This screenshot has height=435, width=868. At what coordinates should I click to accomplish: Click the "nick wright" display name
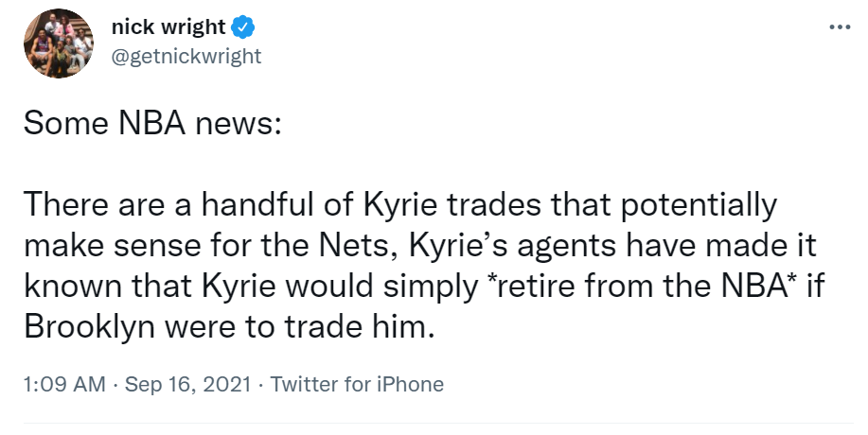pos(168,26)
